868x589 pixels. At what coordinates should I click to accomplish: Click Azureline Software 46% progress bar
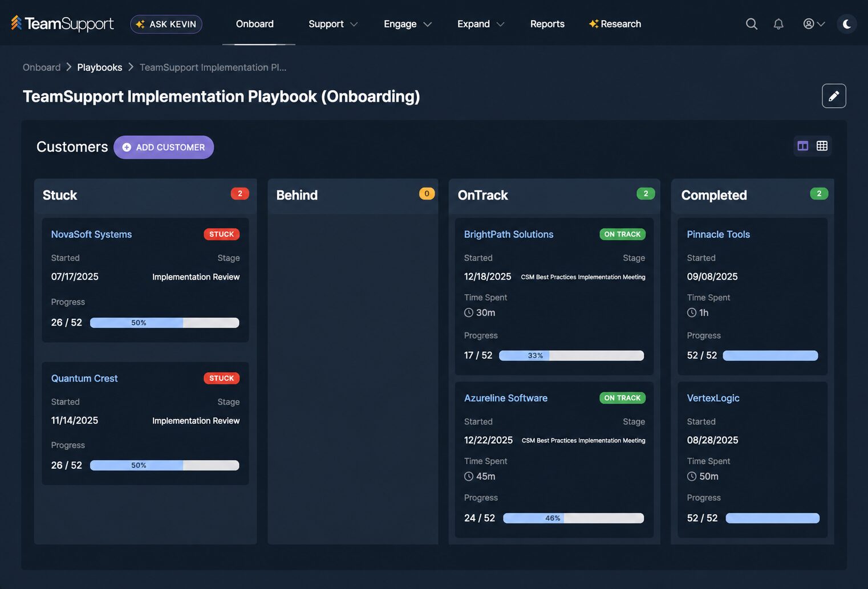pos(573,518)
